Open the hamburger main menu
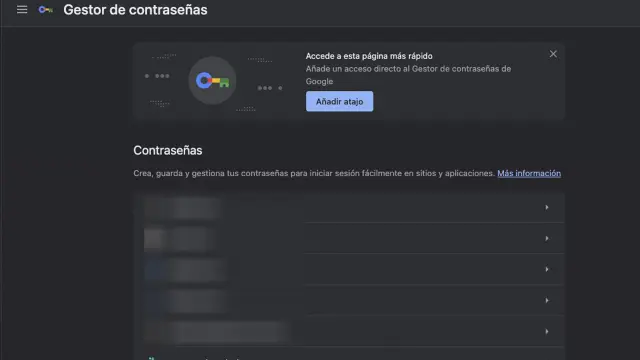This screenshot has width=640, height=360. (22, 9)
